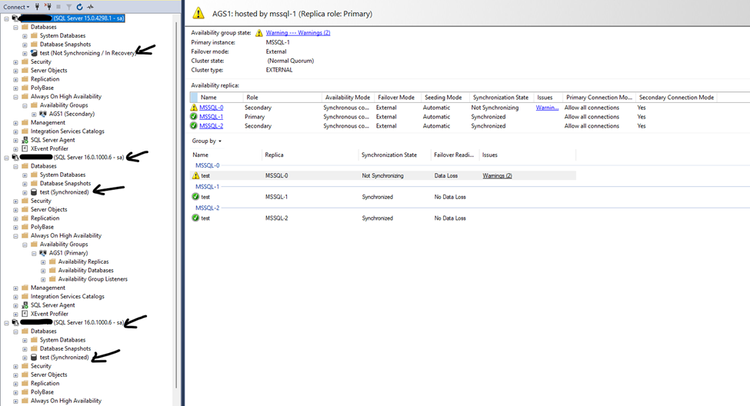Expand the Availability Databases folder

43,270
